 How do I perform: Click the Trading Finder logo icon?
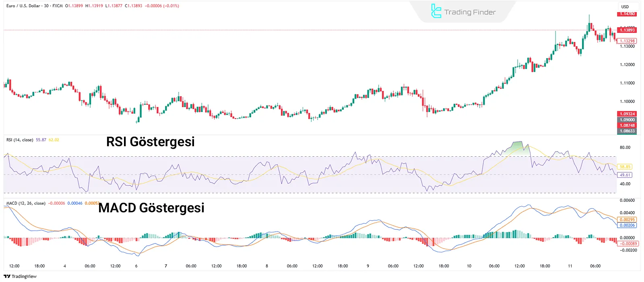436,11
